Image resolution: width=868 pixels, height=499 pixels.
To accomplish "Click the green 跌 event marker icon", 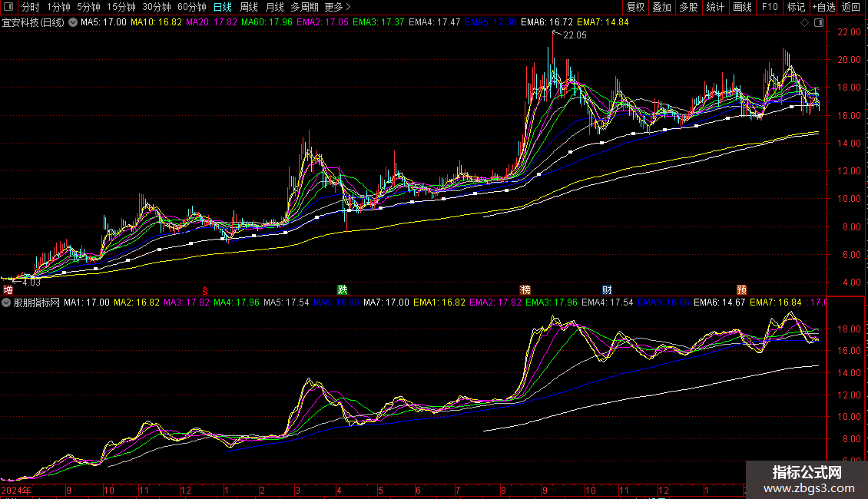I will (x=343, y=290).
